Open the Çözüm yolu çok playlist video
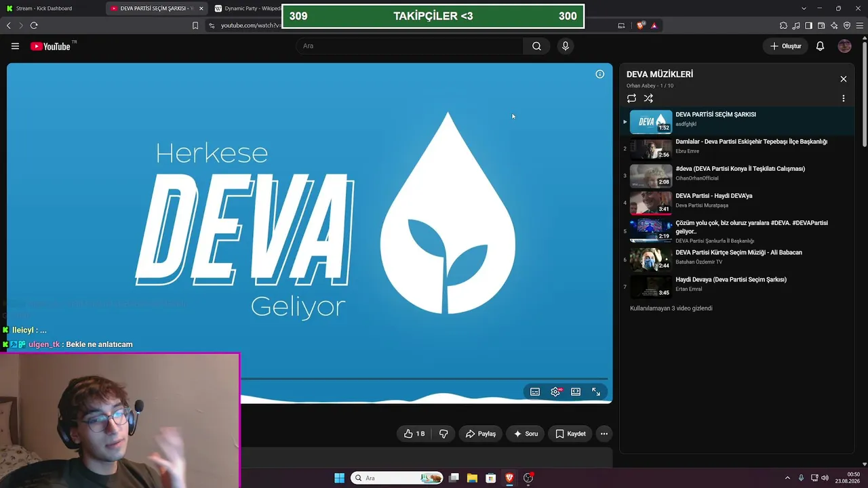The width and height of the screenshot is (868, 488). pyautogui.click(x=738, y=231)
